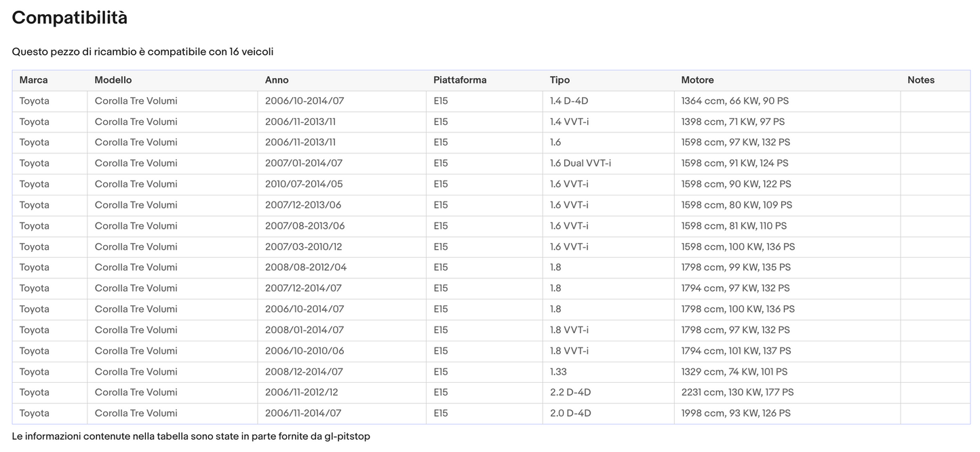Image resolution: width=980 pixels, height=452 pixels.
Task: Select the 2010/07-2014/05 year cell
Action: pyautogui.click(x=305, y=185)
